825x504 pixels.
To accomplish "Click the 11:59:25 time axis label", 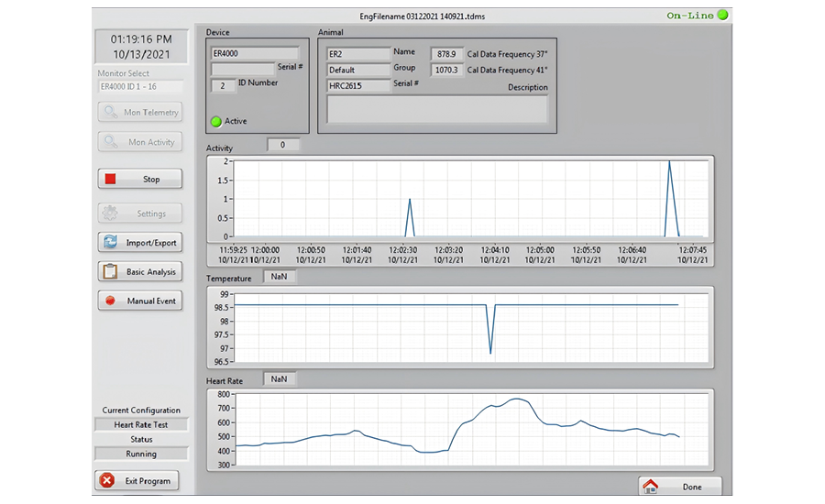I will pos(233,250).
